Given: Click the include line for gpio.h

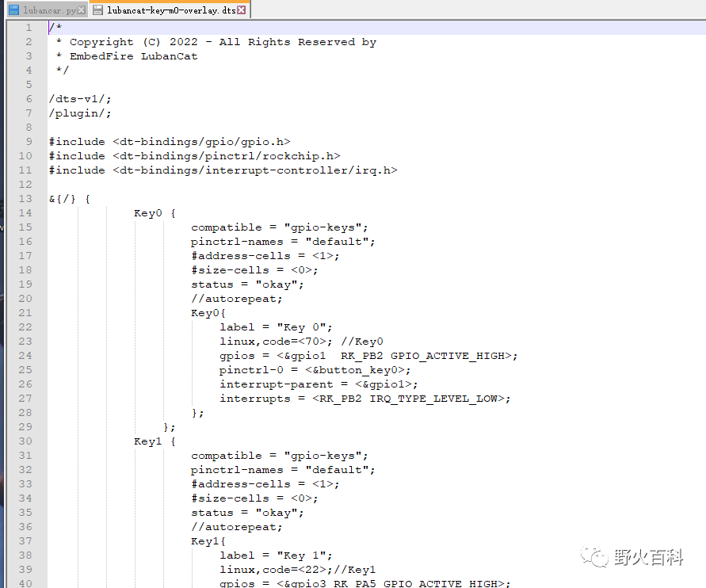Looking at the screenshot, I should (x=170, y=141).
